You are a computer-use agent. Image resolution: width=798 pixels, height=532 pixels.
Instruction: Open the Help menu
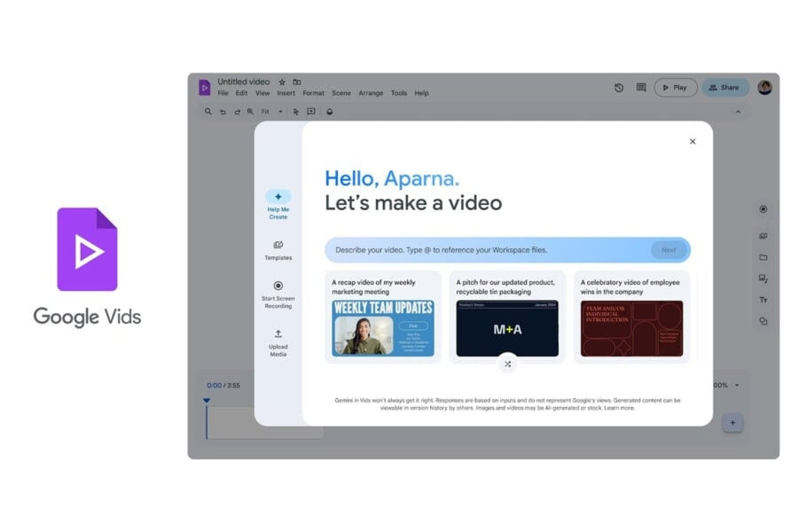[x=421, y=93]
